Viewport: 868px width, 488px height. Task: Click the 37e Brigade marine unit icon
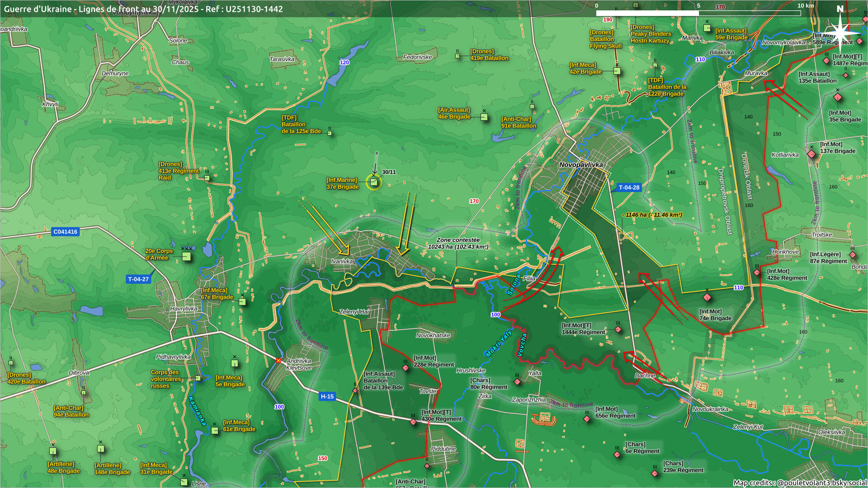click(x=373, y=182)
